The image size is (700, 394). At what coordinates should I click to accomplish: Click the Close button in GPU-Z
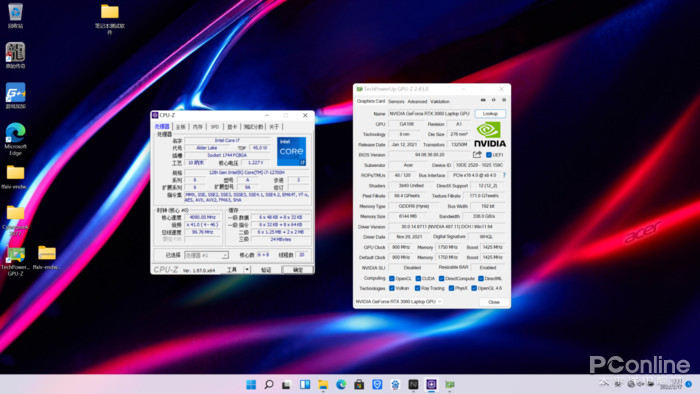tap(494, 302)
